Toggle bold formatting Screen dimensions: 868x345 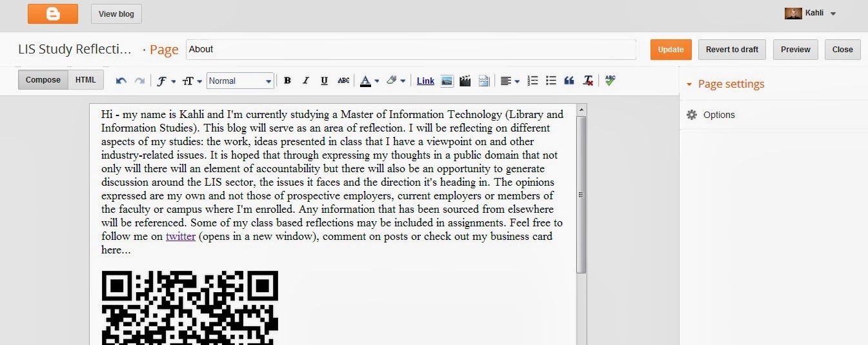click(x=288, y=81)
